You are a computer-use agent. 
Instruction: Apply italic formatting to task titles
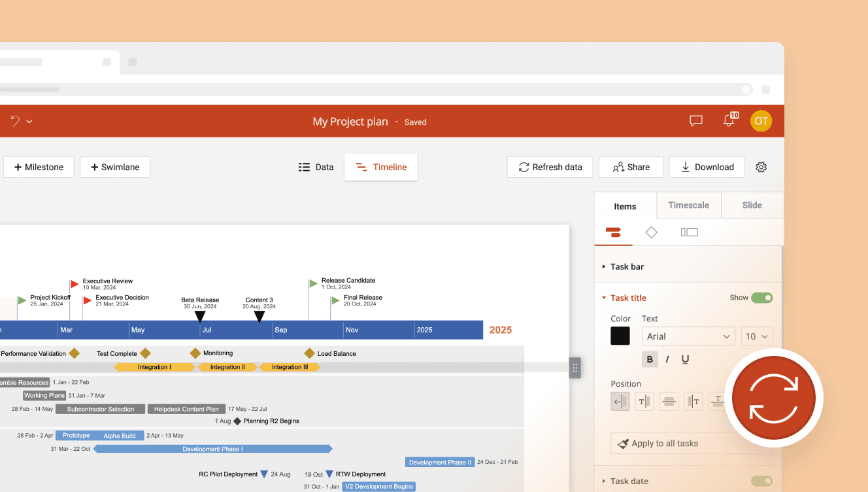click(x=668, y=359)
